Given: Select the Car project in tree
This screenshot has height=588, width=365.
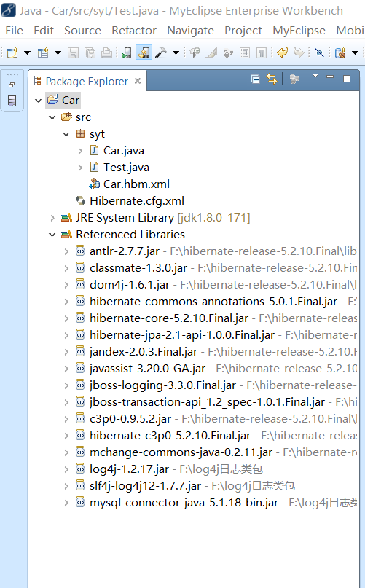Looking at the screenshot, I should [x=71, y=101].
